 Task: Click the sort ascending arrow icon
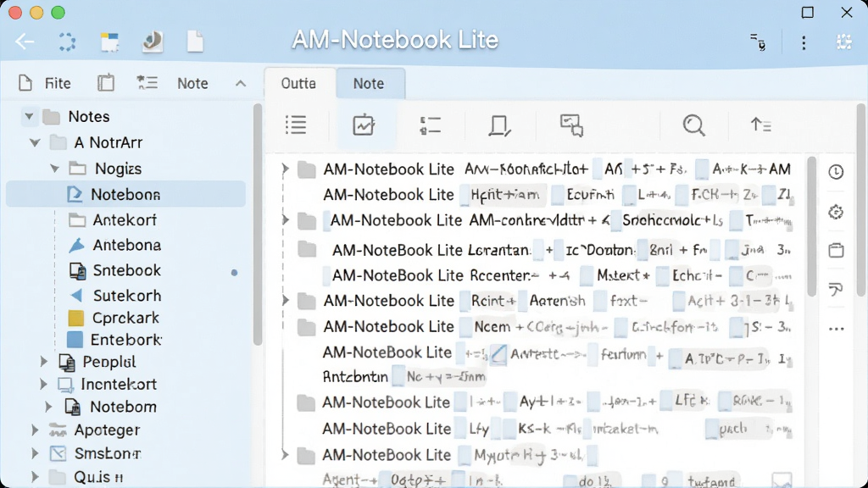point(760,125)
